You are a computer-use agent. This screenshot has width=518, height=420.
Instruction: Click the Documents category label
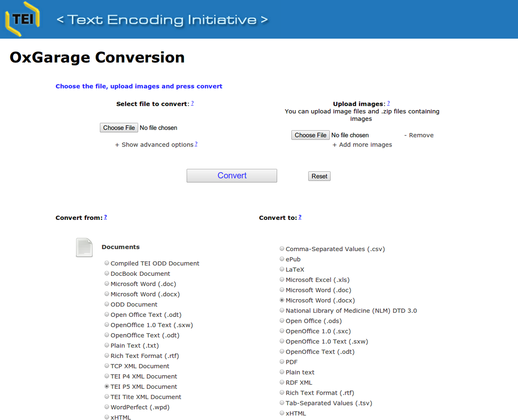[120, 247]
